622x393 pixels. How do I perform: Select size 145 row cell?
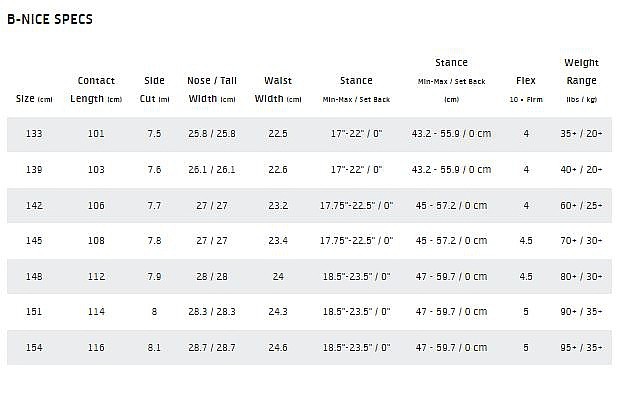coord(34,241)
